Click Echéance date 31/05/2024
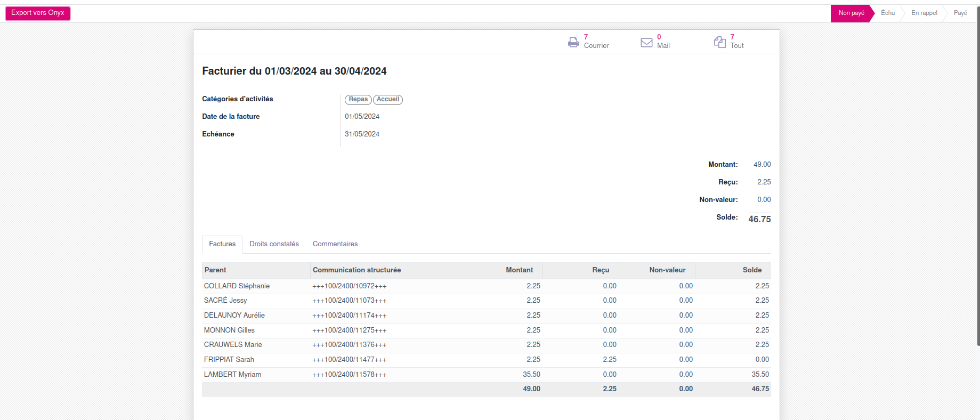Viewport: 980px width, 420px height. pyautogui.click(x=362, y=134)
